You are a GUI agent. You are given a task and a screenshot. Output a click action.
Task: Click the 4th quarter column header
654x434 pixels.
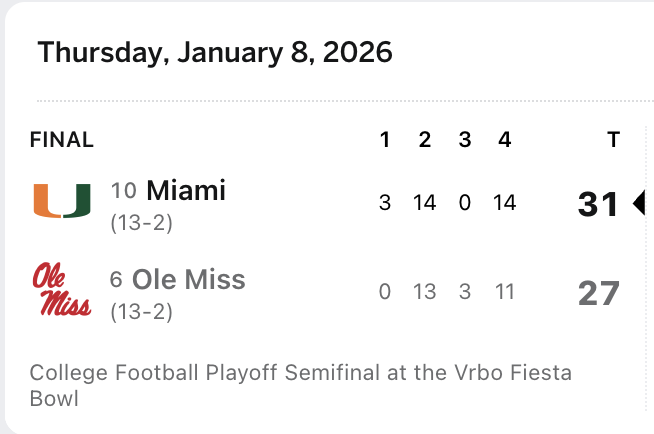504,140
